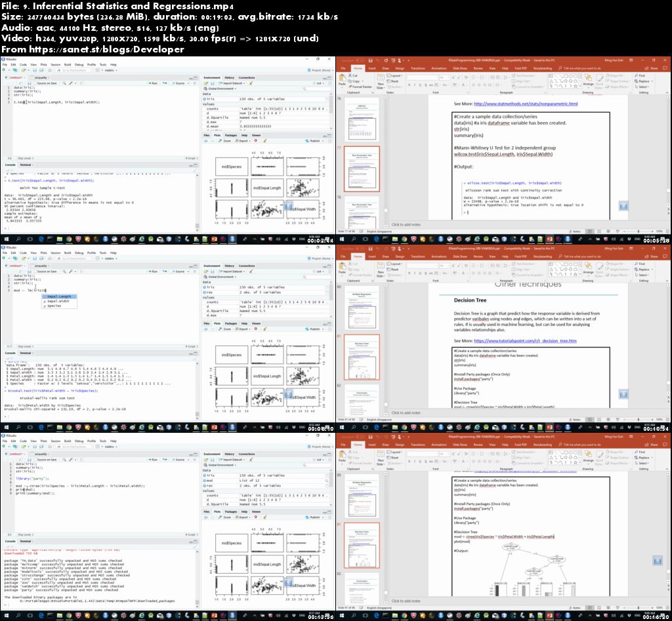
Task: In frame 00:02:44, open the List view dropdown
Action: (320, 83)
